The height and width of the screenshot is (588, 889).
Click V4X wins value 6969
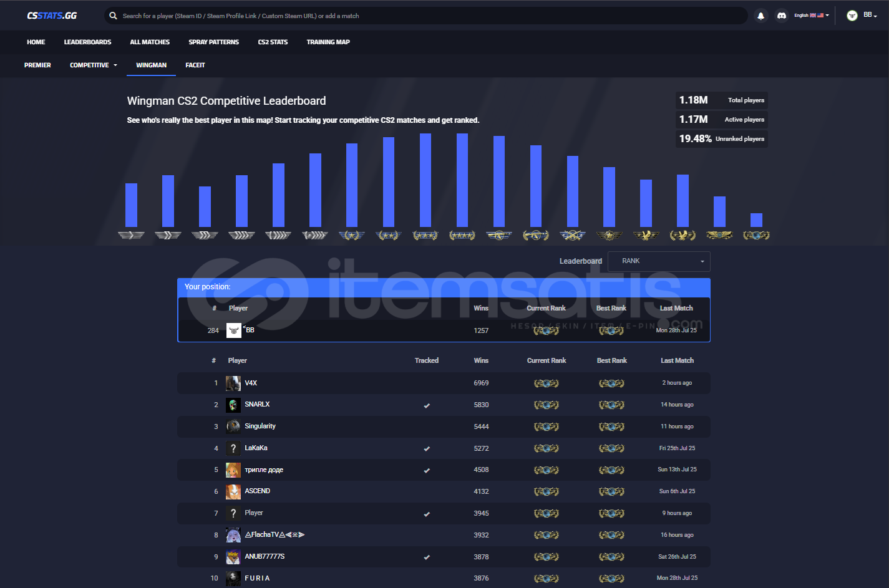[481, 383]
